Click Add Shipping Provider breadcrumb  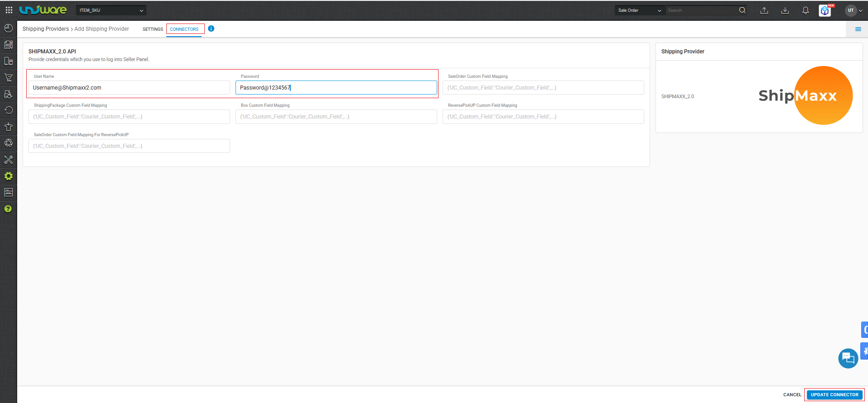(x=102, y=29)
